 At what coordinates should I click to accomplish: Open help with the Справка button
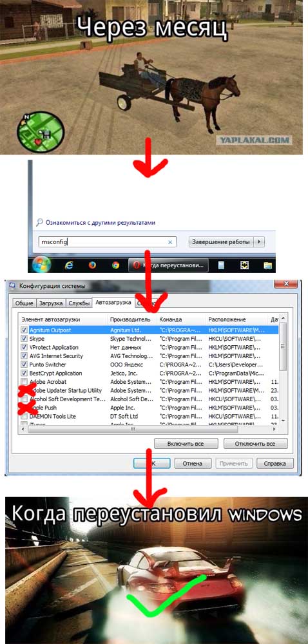(x=275, y=464)
